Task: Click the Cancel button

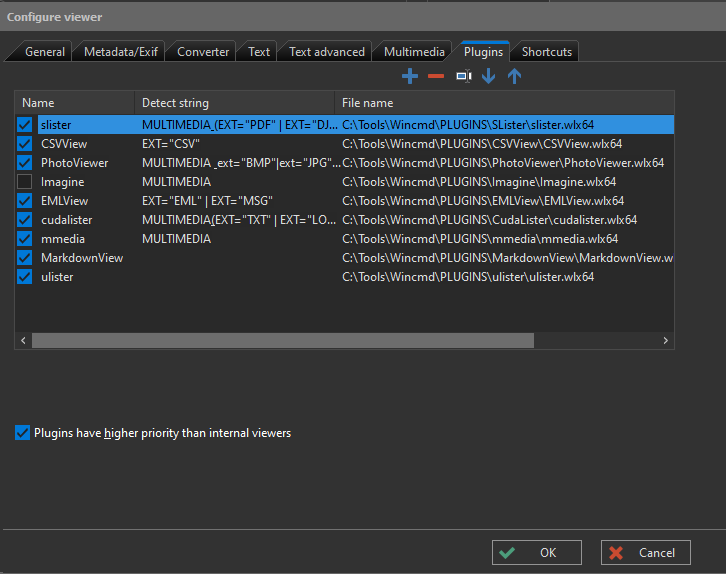Action: [645, 552]
